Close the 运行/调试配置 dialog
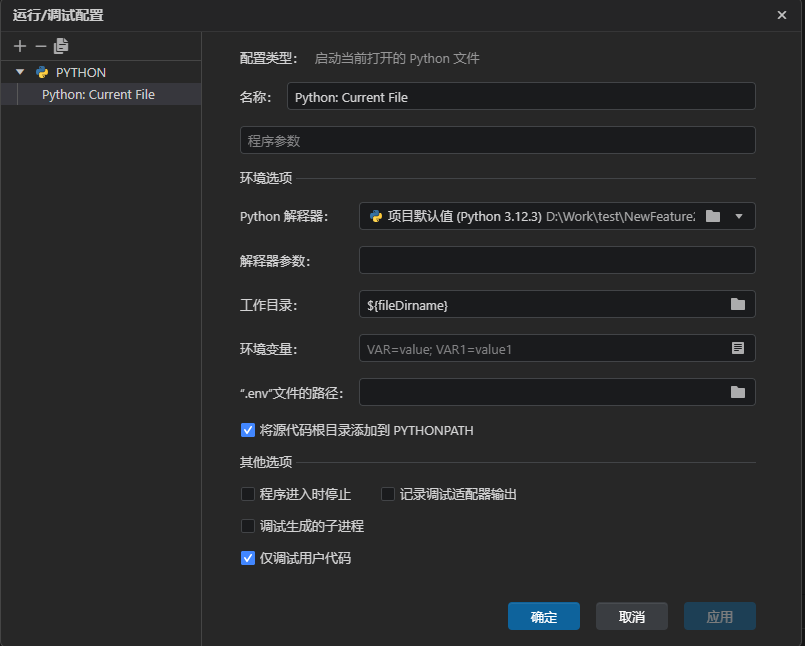The image size is (805, 646). pos(781,15)
